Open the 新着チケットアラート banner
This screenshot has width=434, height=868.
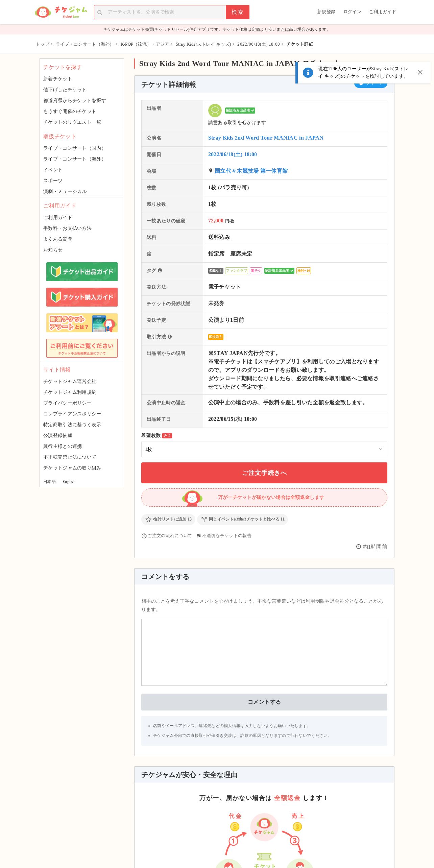[x=82, y=323]
